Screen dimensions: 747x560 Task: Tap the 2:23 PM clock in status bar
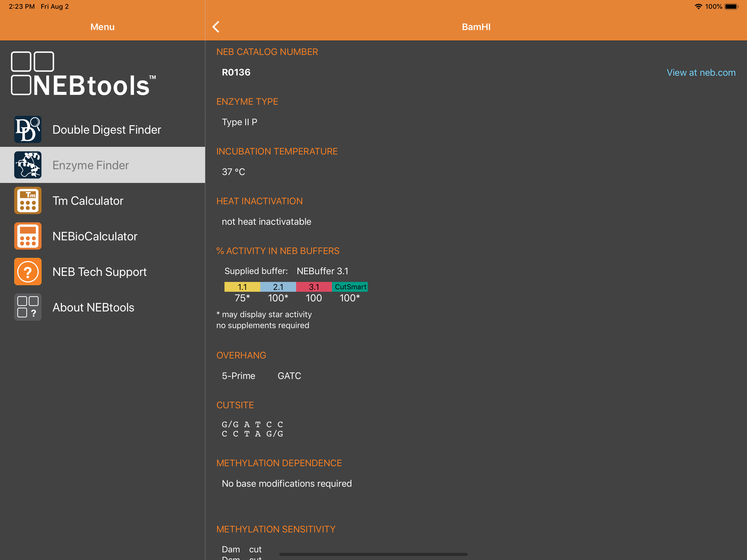(22, 6)
